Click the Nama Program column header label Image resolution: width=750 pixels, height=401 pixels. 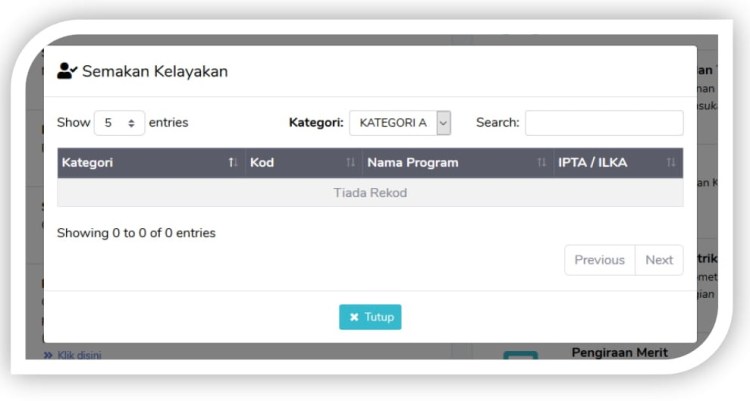pyautogui.click(x=413, y=163)
